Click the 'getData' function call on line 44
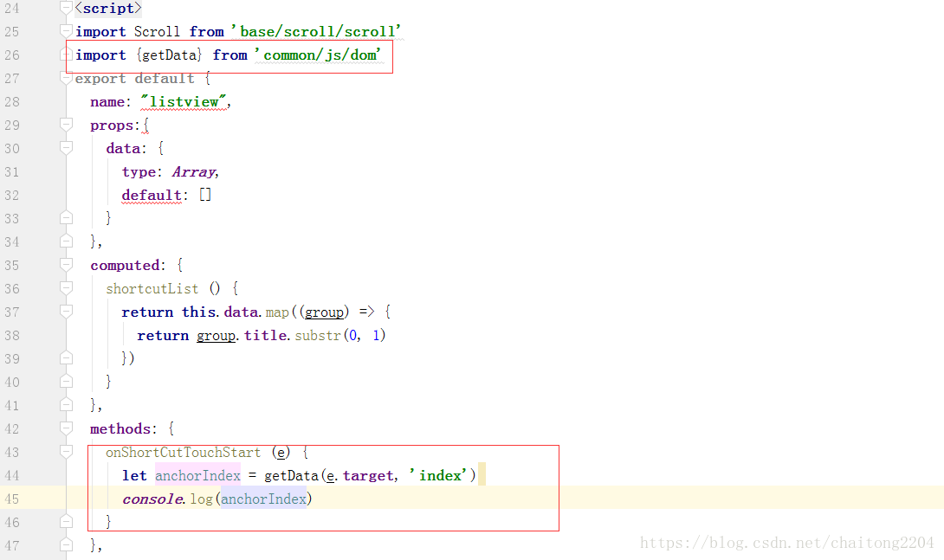This screenshot has height=560, width=944. coord(291,476)
